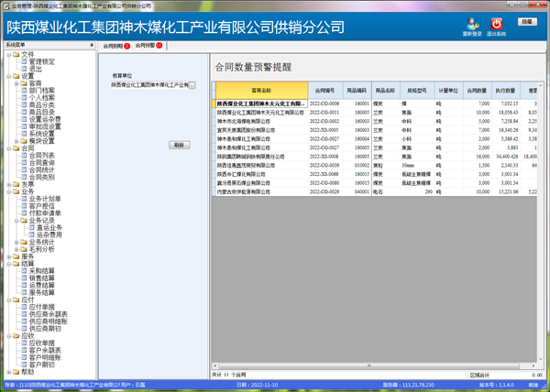Click the 退出系统 exit system icon
The image size is (550, 392).
tap(498, 24)
